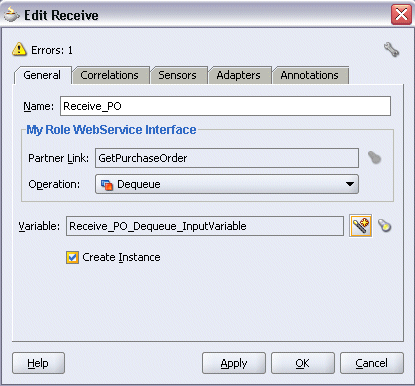Switch to the General tab
Viewport: 415px width, 386px height.
pyautogui.click(x=42, y=75)
